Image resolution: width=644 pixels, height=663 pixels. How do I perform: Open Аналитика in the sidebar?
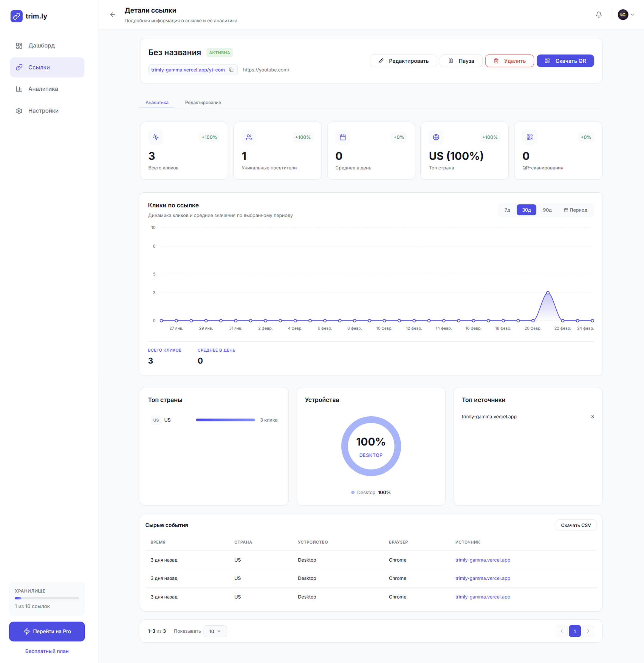[43, 89]
